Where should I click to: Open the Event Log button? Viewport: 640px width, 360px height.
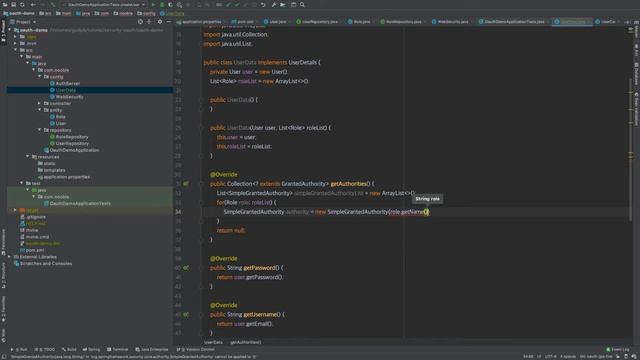618,349
